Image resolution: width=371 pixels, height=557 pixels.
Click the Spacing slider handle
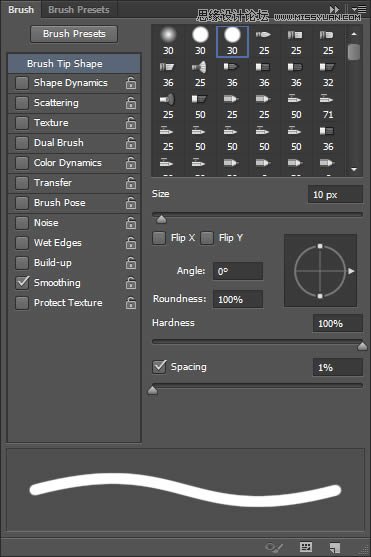point(152,390)
